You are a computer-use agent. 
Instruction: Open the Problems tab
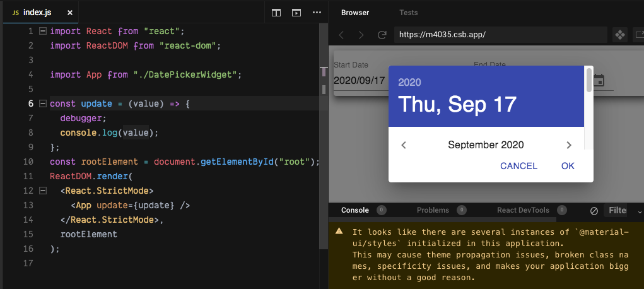point(433,211)
